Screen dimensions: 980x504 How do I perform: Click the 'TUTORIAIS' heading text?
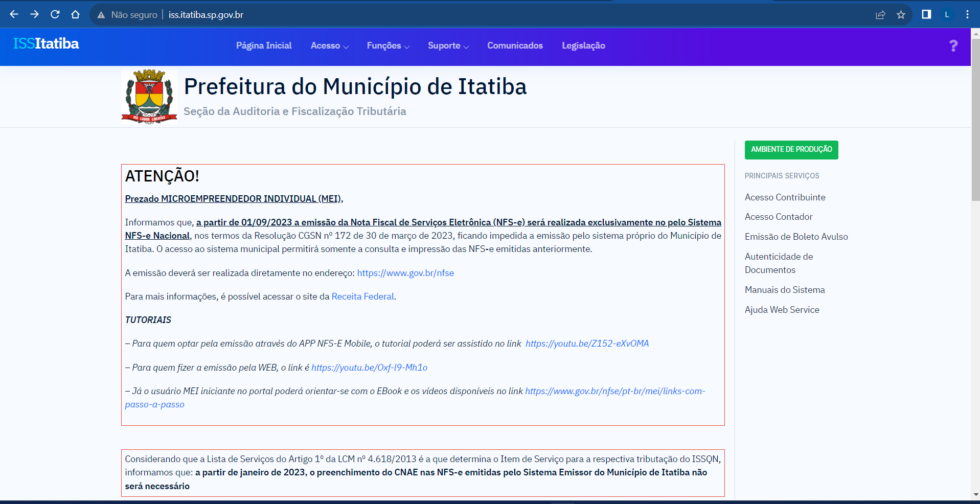(148, 320)
